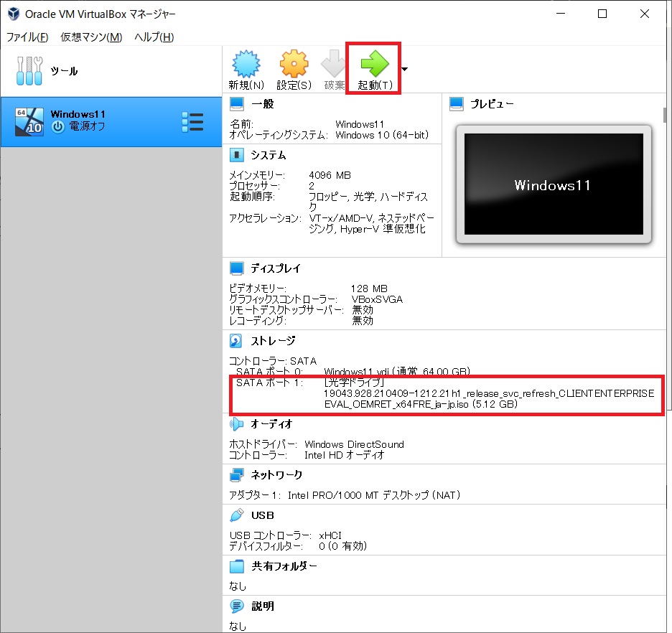Click the USB section icon
Viewport: 672px width, 633px height.
pos(236,515)
